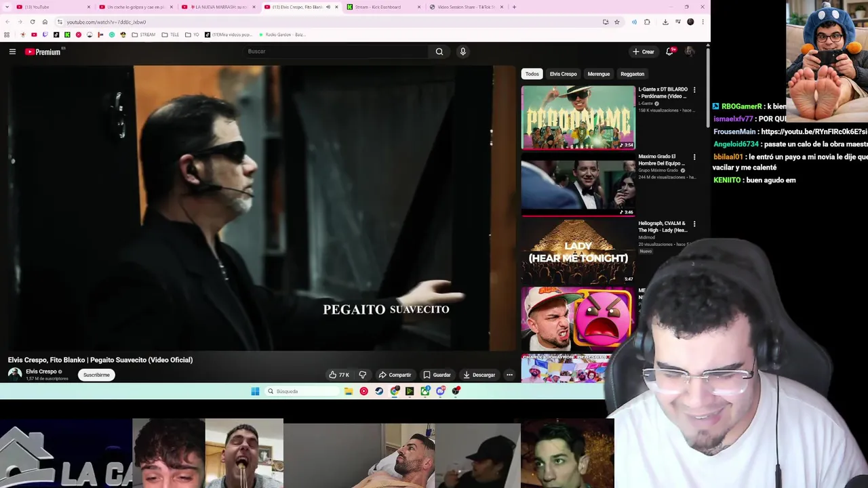Go to YouTube Premium home logo

point(44,52)
